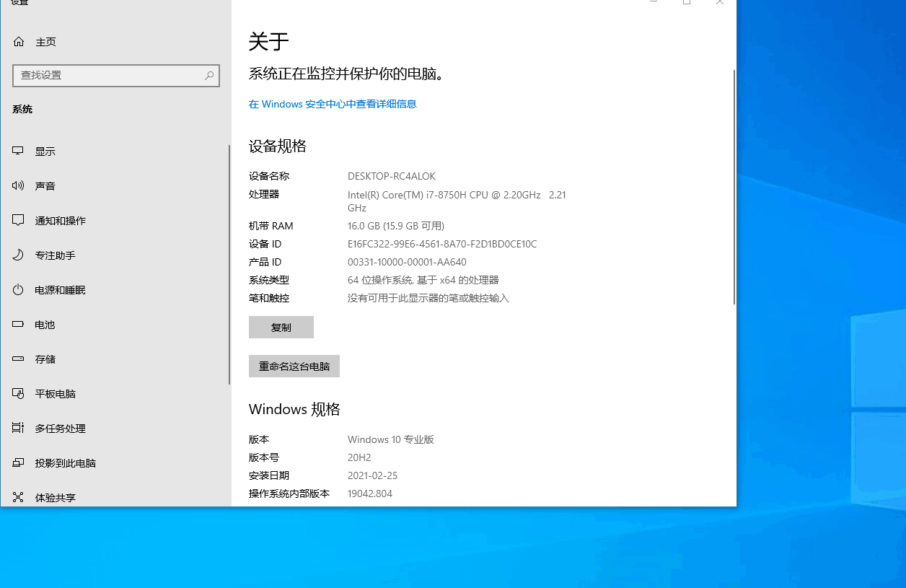Select 专注助手 in the sidebar
906x588 pixels.
click(x=115, y=255)
